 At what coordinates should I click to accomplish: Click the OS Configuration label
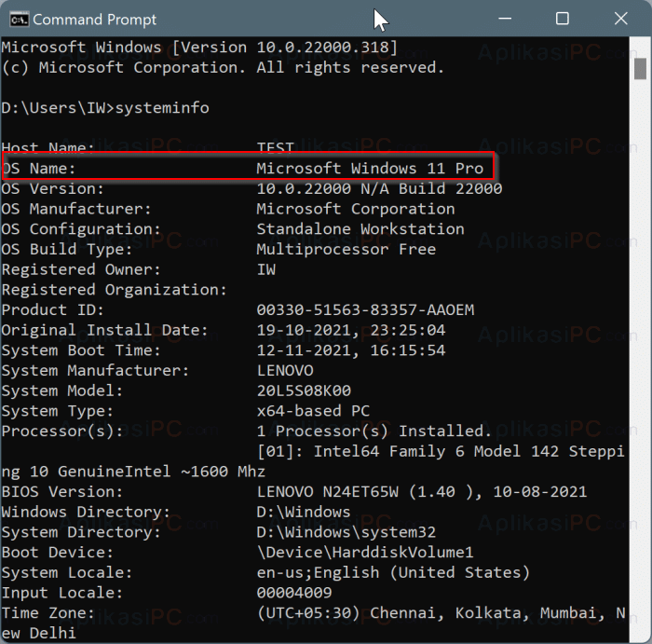tap(81, 229)
